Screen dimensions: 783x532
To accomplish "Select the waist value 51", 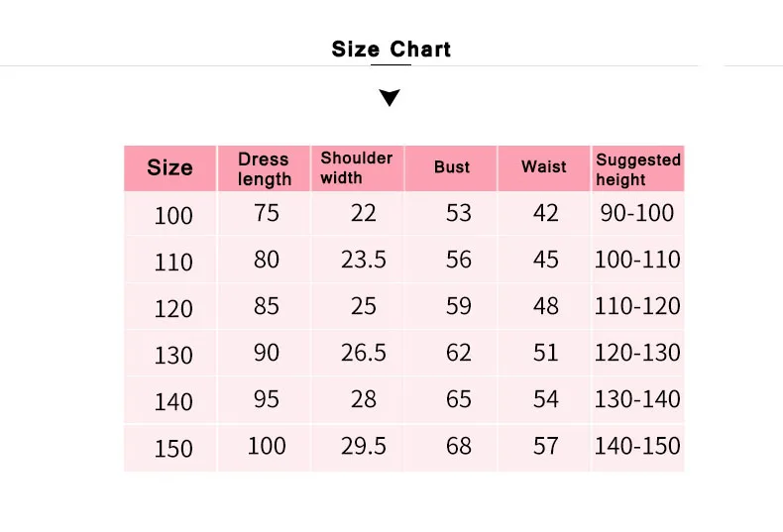I will click(x=546, y=353).
